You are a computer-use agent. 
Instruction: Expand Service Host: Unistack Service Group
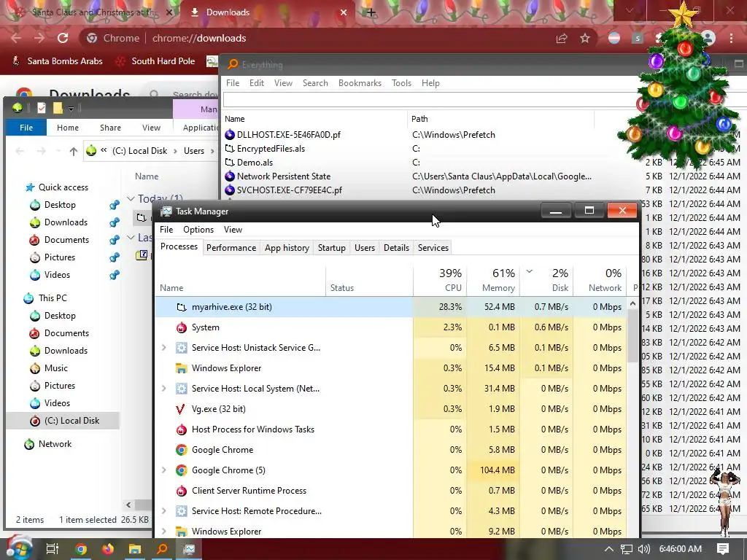click(164, 348)
